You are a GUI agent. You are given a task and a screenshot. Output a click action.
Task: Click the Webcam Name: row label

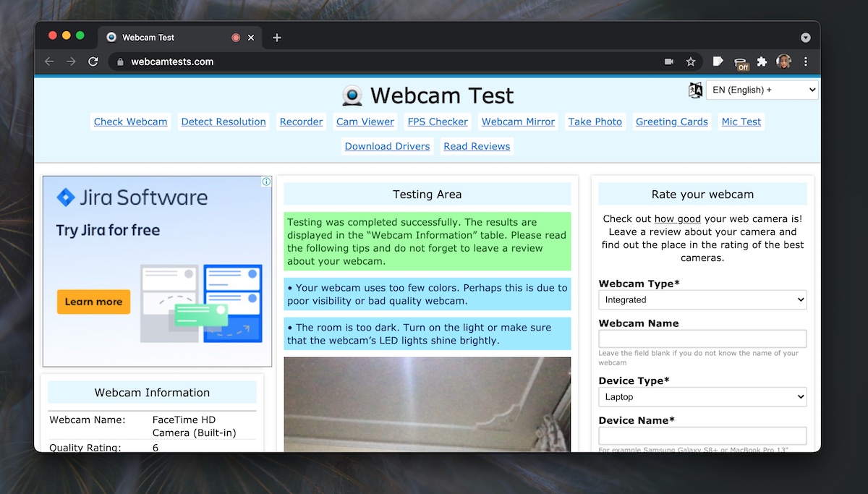[x=87, y=420]
